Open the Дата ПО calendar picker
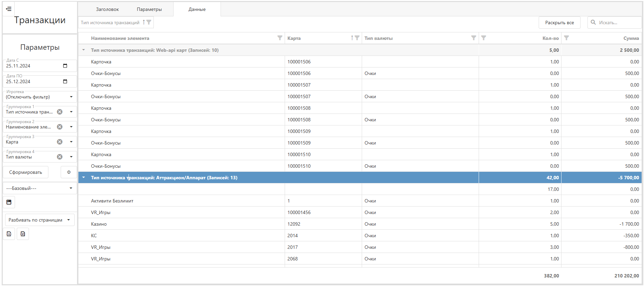Screen dimensions: 644x287 click(65, 81)
